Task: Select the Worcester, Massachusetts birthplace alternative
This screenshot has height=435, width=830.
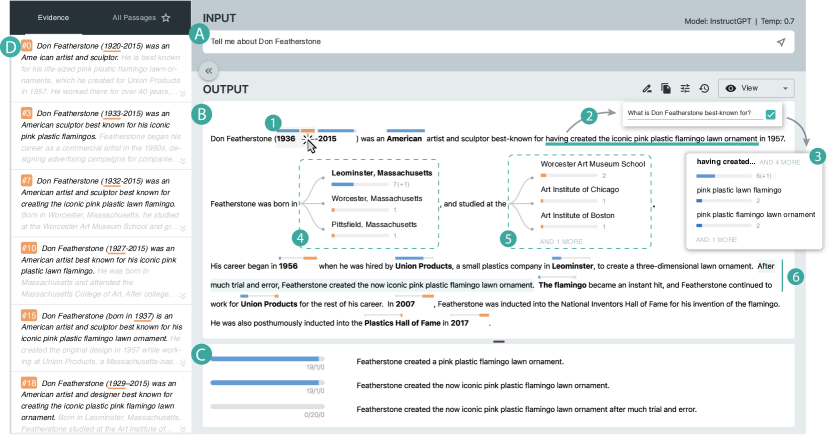Action: (377, 198)
